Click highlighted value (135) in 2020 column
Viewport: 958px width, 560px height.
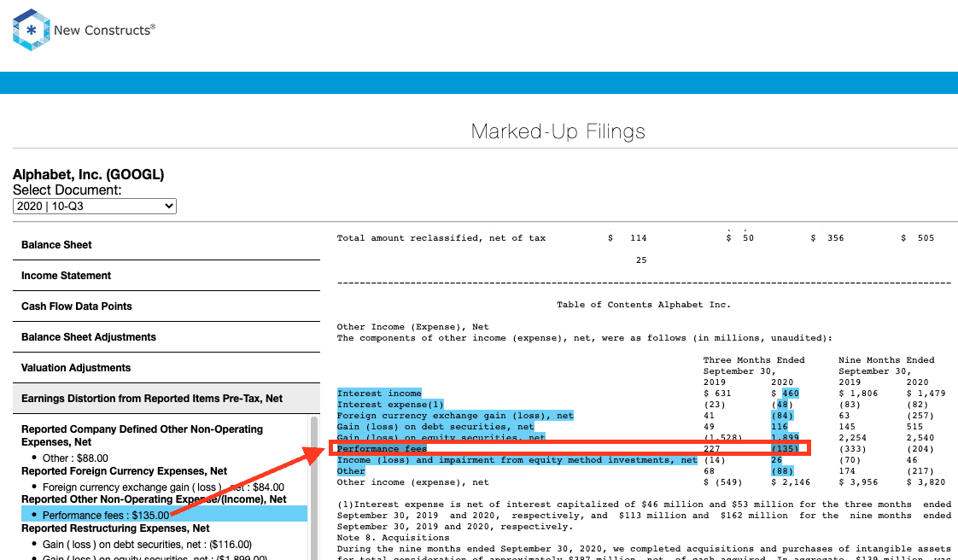click(x=785, y=449)
